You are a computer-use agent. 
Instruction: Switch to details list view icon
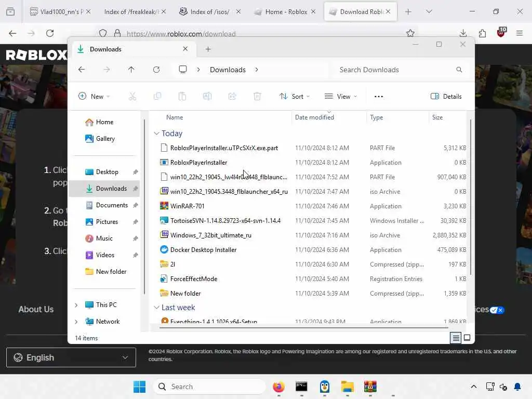(456, 338)
